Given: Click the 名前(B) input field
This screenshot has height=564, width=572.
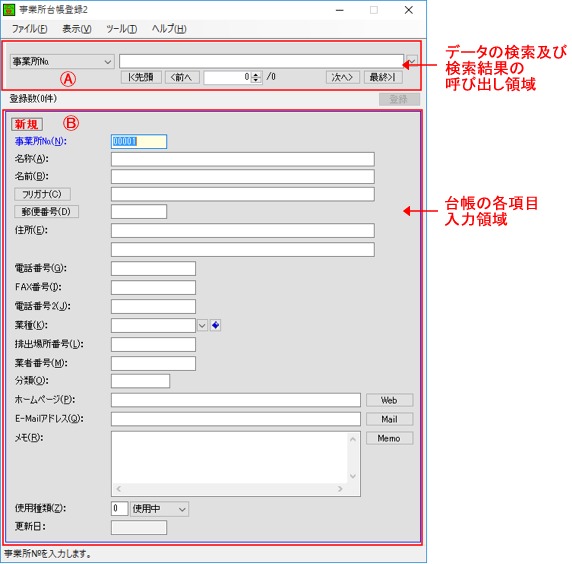Looking at the screenshot, I should (x=243, y=177).
